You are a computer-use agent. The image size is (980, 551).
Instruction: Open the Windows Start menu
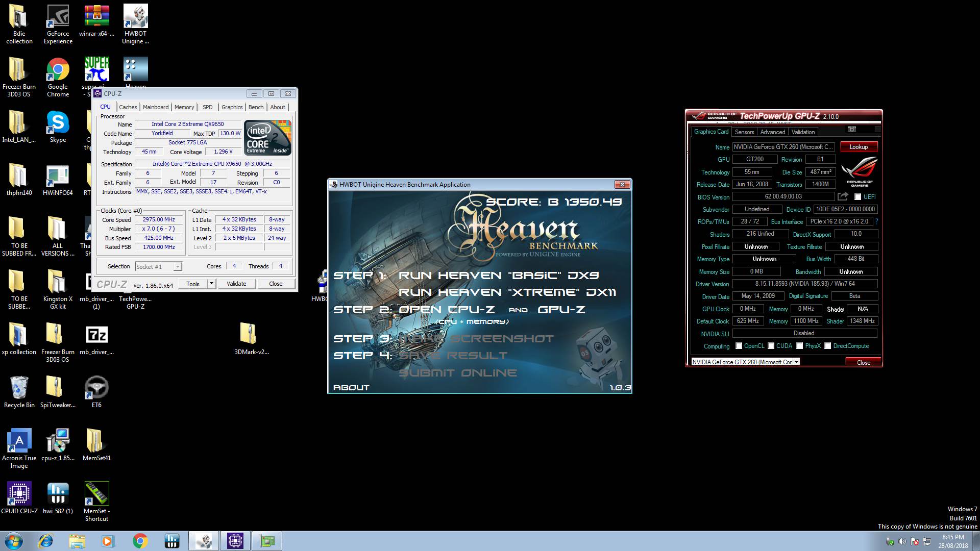coord(14,541)
